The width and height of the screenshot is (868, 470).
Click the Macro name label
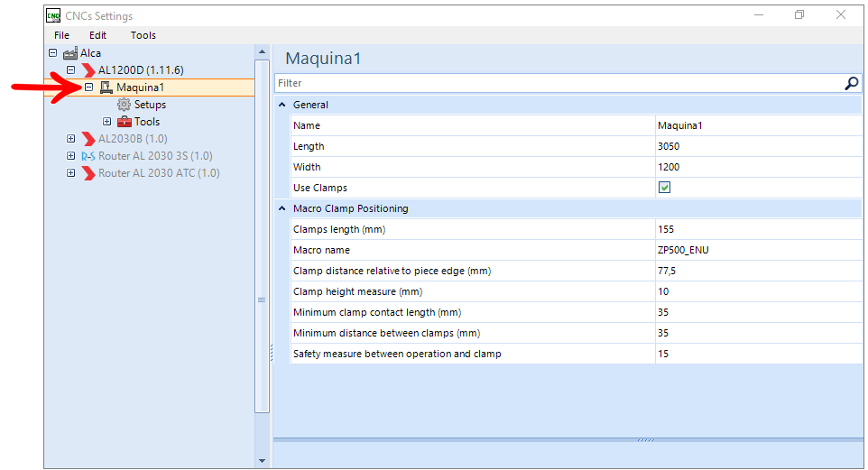point(321,250)
